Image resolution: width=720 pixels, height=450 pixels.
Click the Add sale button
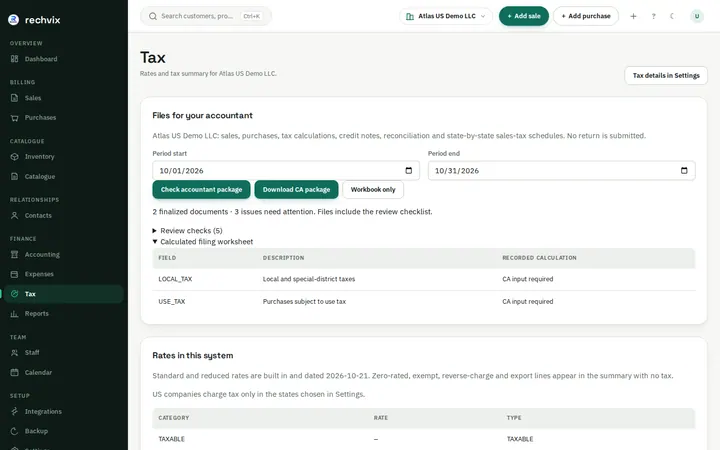coord(524,16)
